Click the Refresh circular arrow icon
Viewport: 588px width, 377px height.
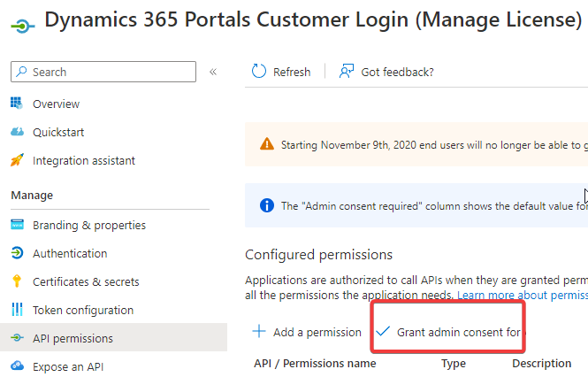click(x=259, y=72)
